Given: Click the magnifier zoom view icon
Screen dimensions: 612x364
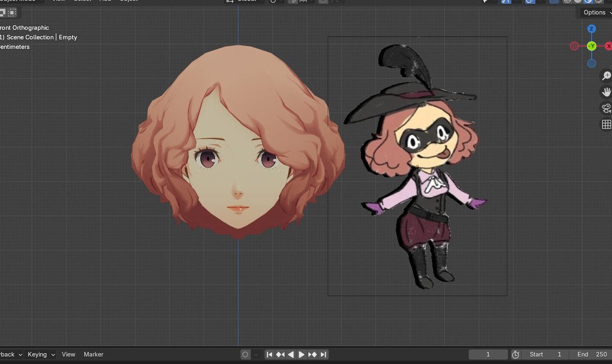Looking at the screenshot, I should click(606, 75).
